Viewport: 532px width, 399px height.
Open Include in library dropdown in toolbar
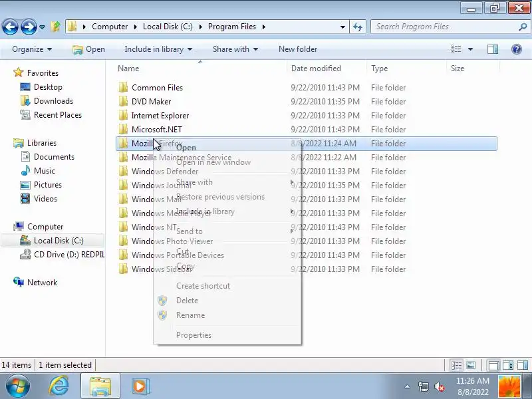coord(158,49)
